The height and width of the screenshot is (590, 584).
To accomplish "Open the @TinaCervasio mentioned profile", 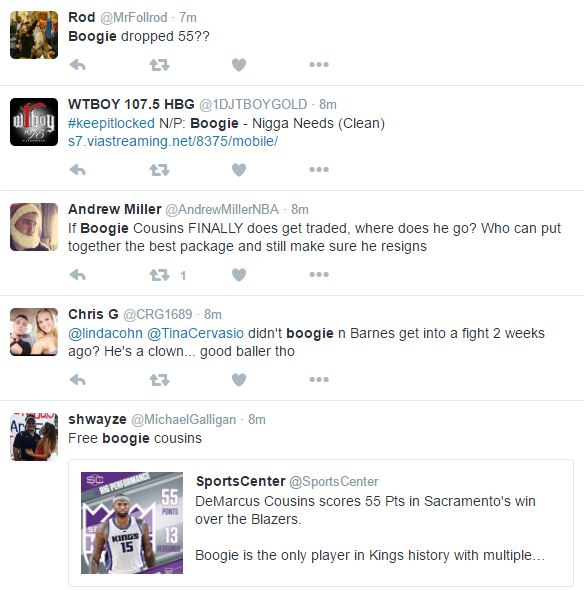I will [x=195, y=333].
